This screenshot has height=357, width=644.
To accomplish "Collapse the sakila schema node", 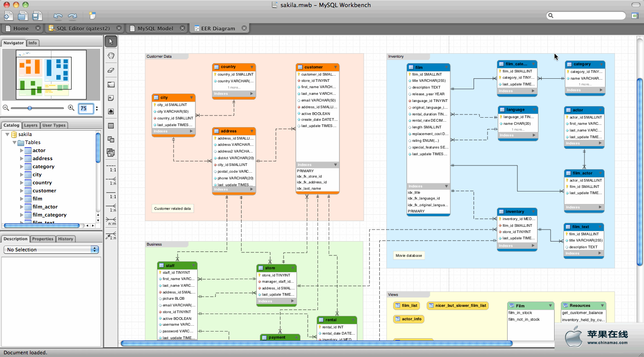I will pos(7,134).
